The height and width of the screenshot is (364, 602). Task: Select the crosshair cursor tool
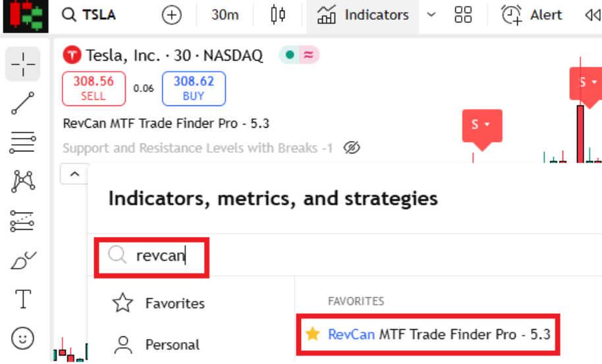click(23, 64)
